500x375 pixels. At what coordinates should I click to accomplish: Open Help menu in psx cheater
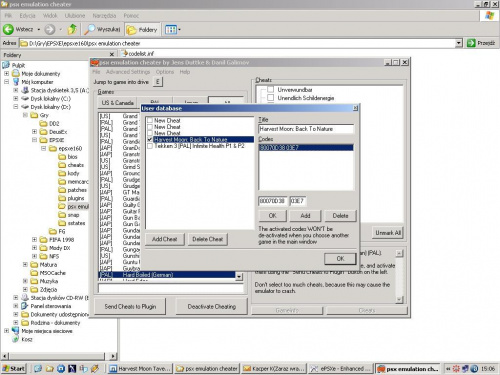pyautogui.click(x=185, y=72)
